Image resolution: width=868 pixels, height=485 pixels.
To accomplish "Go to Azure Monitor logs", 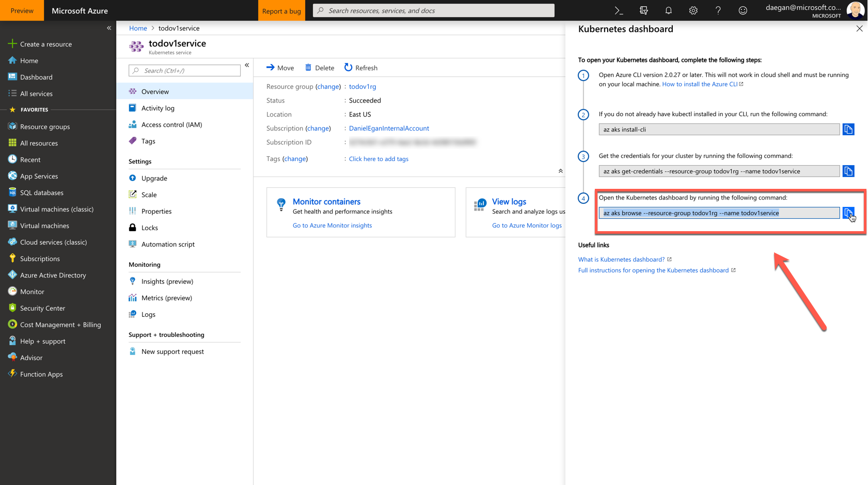I will coord(527,225).
